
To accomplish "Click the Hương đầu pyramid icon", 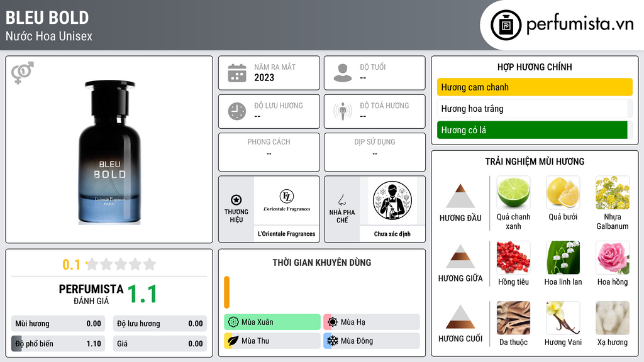I will click(460, 196).
